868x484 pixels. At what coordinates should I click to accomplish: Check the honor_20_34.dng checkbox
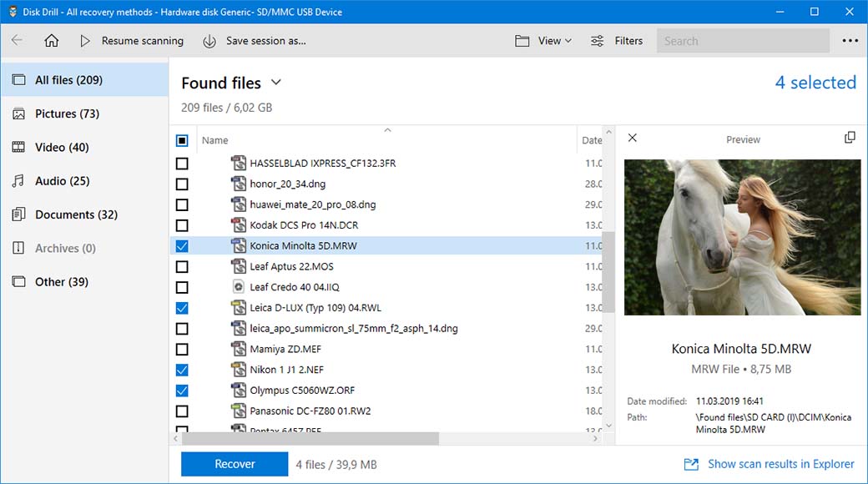pyautogui.click(x=182, y=184)
